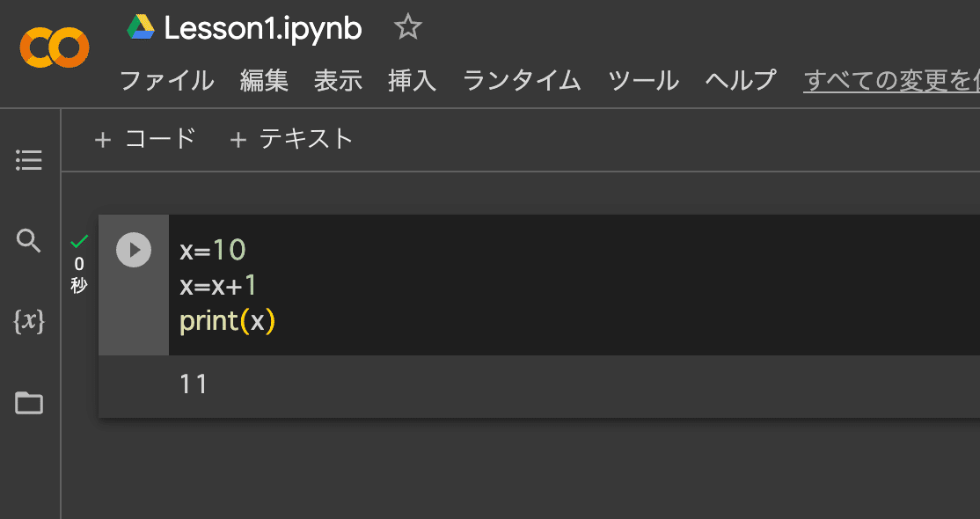Open the file browser panel

pos(27,403)
